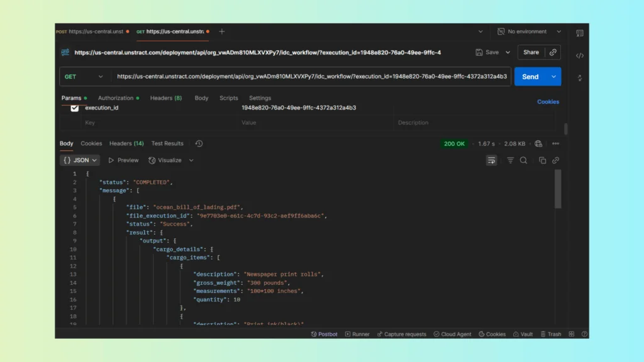Open Cookies in the bottom status bar
This screenshot has height=362, width=644.
tap(492, 334)
